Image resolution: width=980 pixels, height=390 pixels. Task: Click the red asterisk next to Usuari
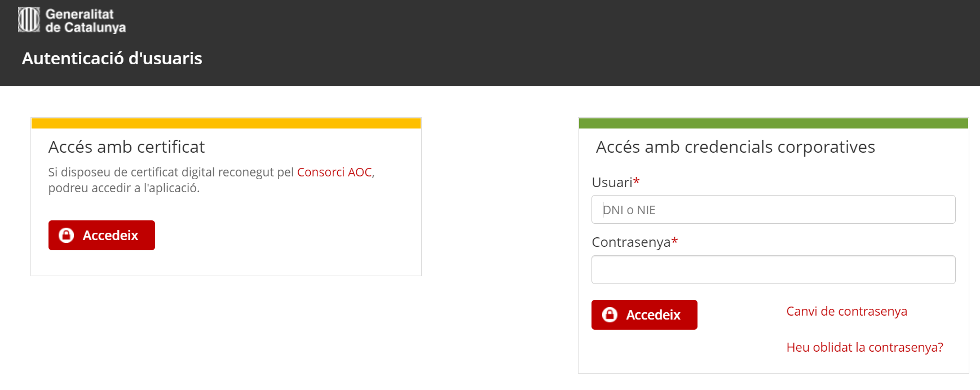(x=637, y=181)
